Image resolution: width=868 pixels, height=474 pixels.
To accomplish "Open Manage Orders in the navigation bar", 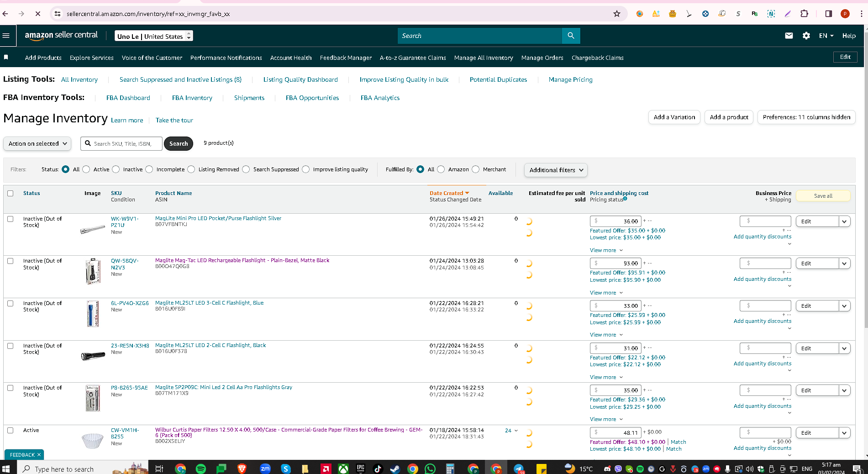I will 542,58.
